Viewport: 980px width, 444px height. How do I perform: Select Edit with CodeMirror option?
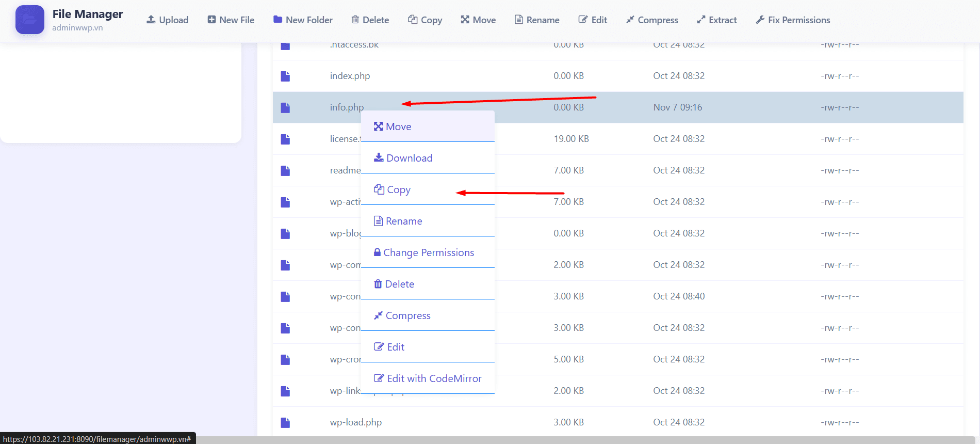428,378
